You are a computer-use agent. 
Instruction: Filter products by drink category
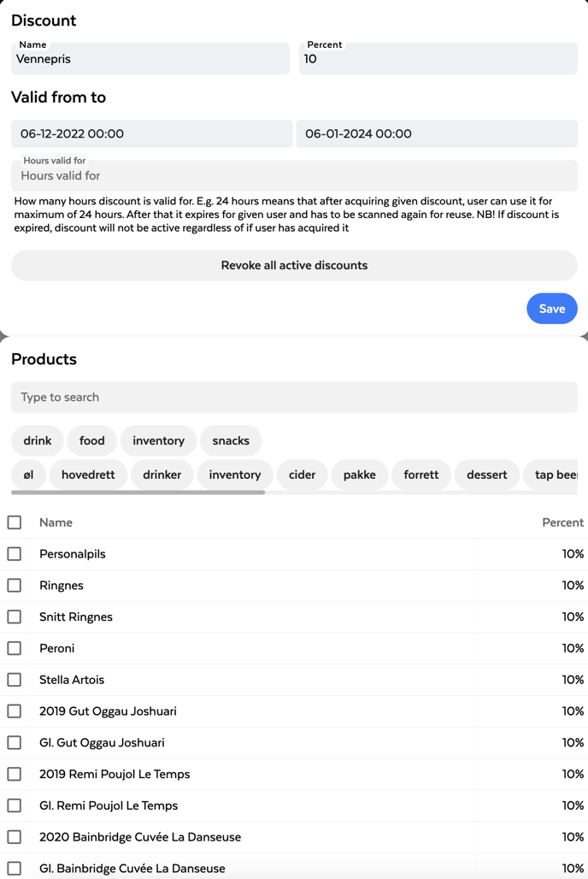38,441
